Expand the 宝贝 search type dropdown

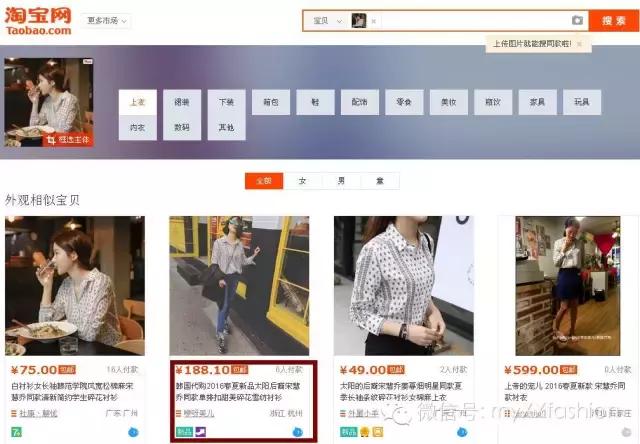coord(327,20)
